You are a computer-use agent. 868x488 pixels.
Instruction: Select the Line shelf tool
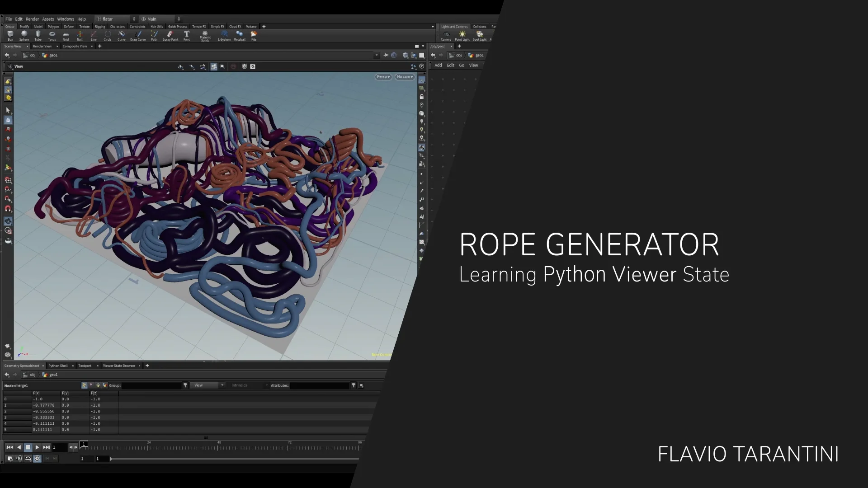point(94,36)
